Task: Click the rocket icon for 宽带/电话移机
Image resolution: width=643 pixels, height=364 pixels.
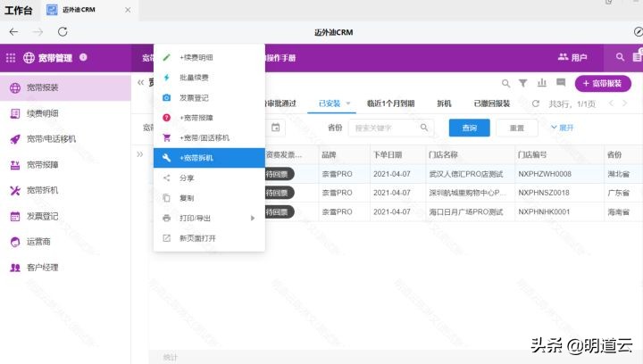Action: (x=15, y=139)
